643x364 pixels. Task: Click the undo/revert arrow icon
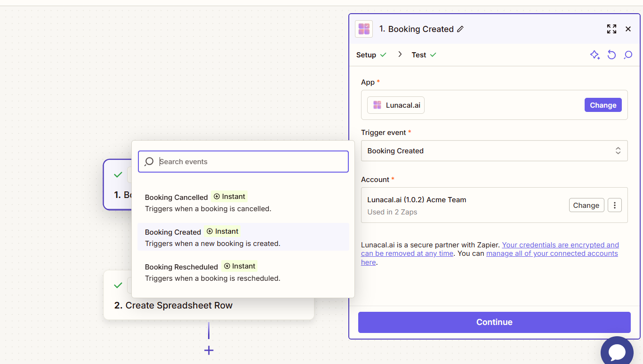point(611,55)
